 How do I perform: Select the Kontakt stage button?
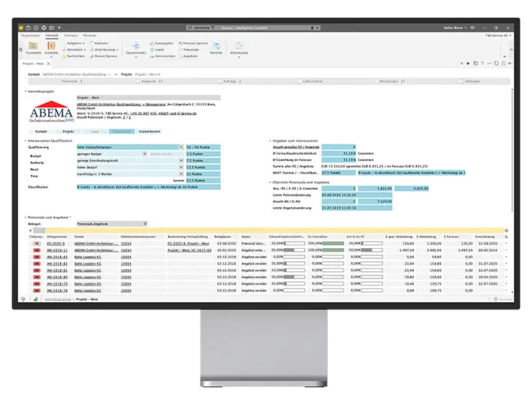(x=41, y=132)
